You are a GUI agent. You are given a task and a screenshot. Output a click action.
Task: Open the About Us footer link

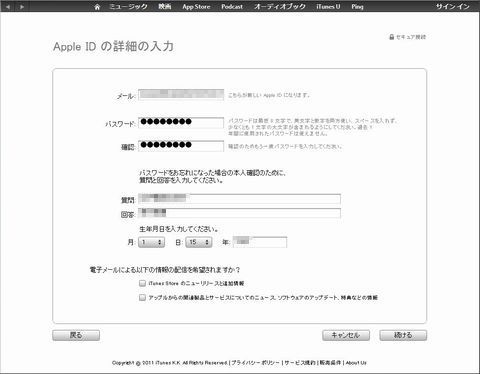coord(356,363)
